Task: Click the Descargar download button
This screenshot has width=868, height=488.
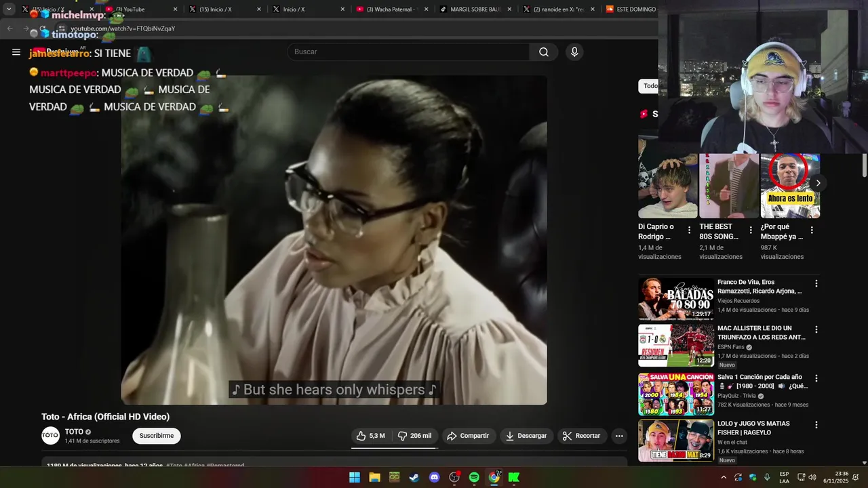Action: (526, 436)
